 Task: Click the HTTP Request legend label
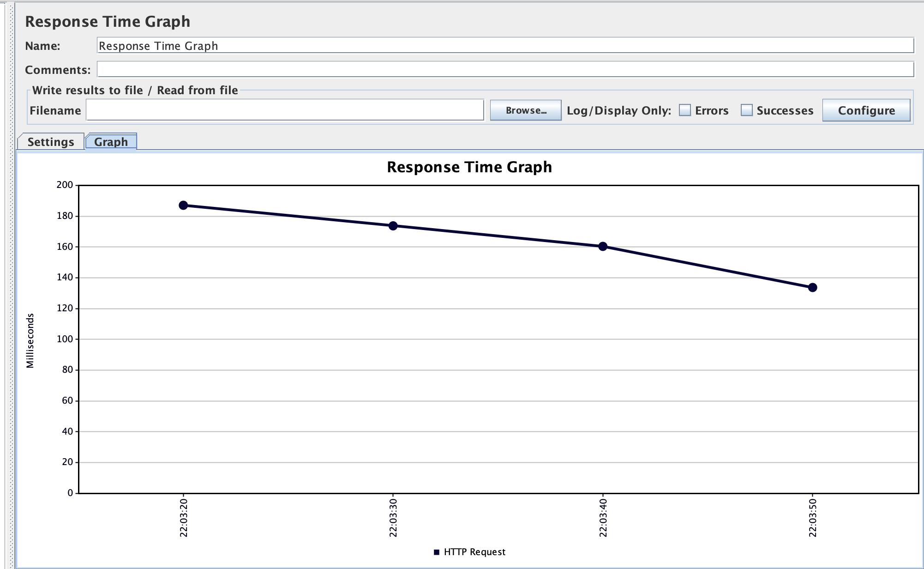pos(474,552)
